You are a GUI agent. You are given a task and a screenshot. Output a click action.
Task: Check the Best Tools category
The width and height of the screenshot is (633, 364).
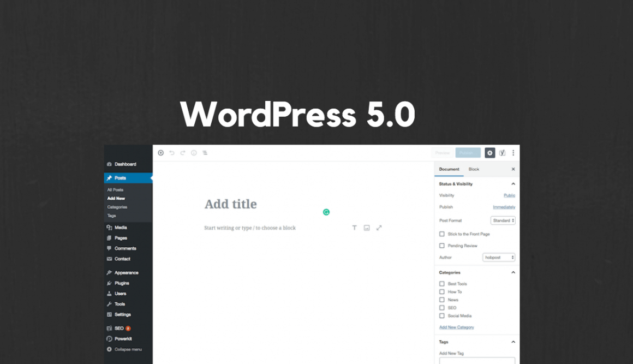click(x=441, y=284)
